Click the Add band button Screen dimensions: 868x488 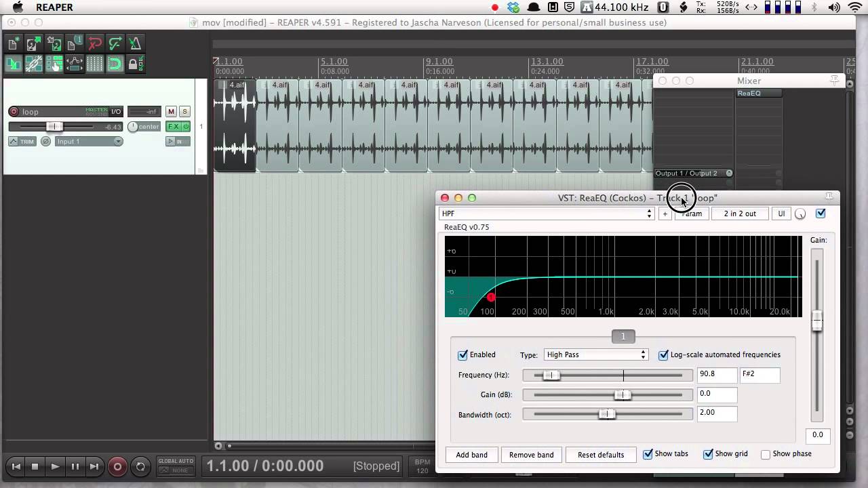point(471,455)
